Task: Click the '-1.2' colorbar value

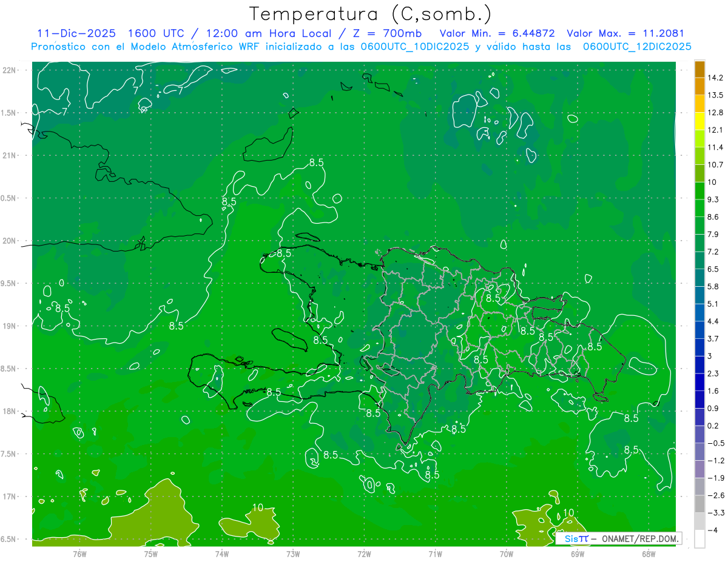Action: coord(716,461)
